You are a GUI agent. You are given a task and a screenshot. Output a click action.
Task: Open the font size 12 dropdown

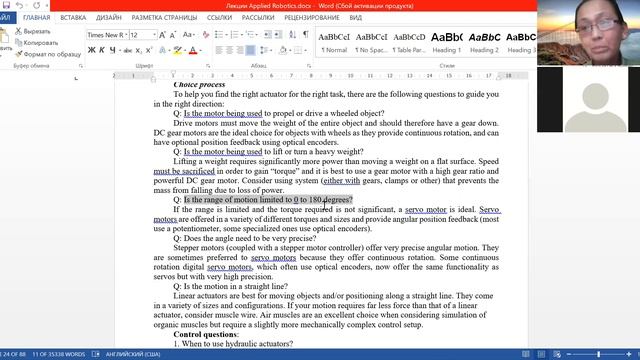[x=154, y=35]
